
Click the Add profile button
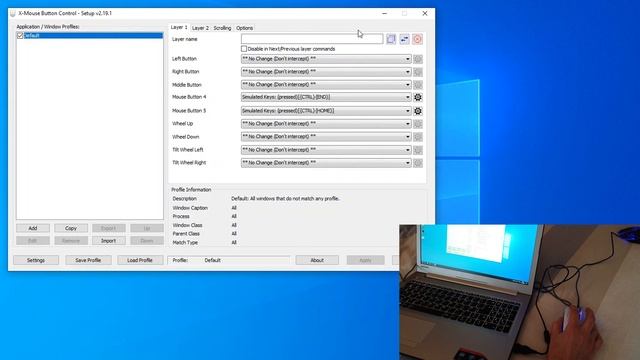33,228
